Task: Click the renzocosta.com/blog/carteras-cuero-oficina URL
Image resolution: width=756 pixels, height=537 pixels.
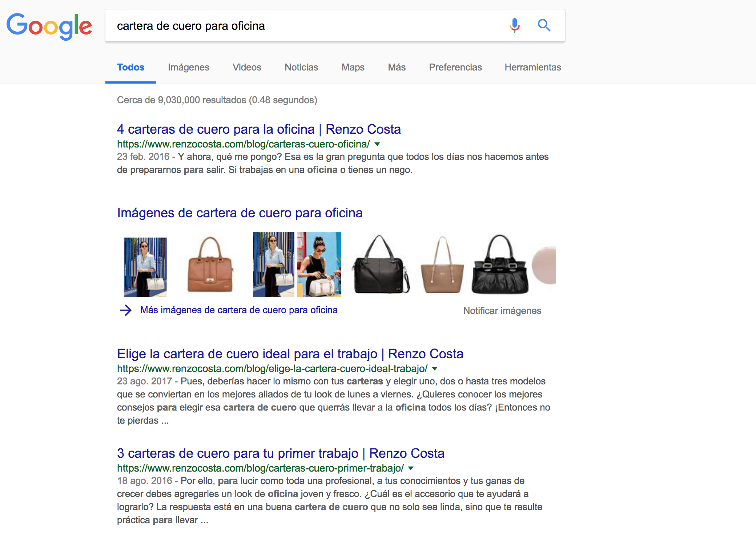Action: [243, 144]
